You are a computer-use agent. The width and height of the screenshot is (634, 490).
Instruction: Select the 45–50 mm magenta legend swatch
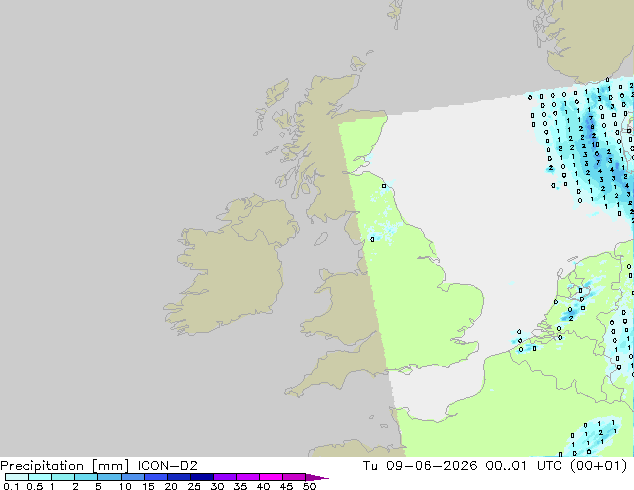(294, 477)
